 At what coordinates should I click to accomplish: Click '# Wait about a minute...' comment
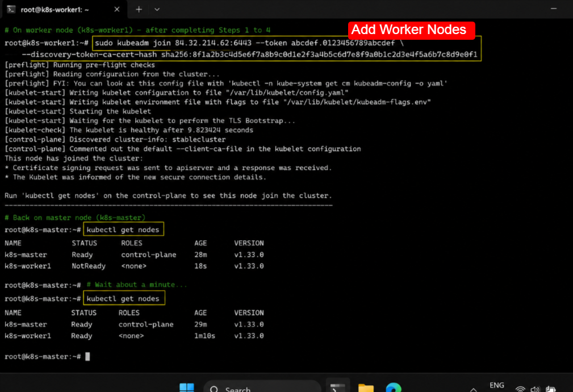[137, 285]
